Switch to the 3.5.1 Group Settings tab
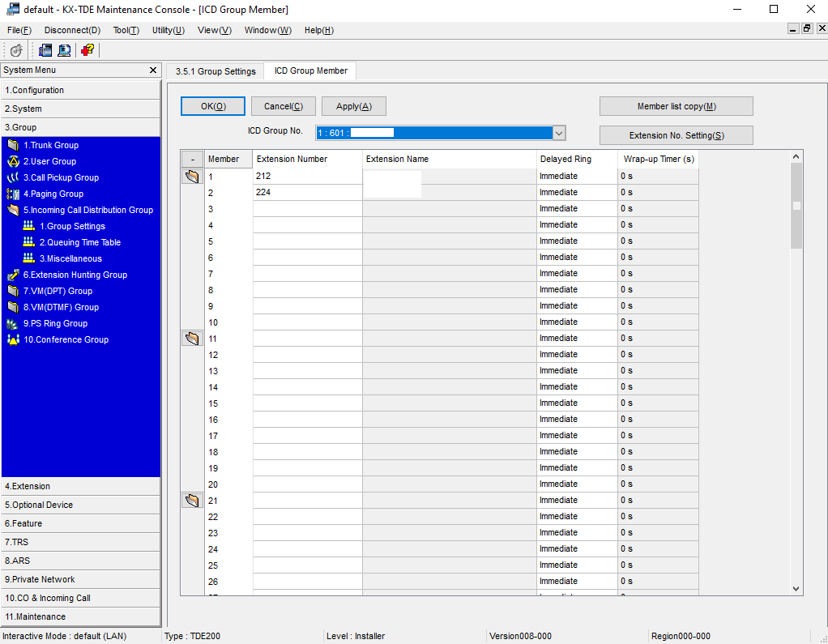The width and height of the screenshot is (828, 644). 216,71
